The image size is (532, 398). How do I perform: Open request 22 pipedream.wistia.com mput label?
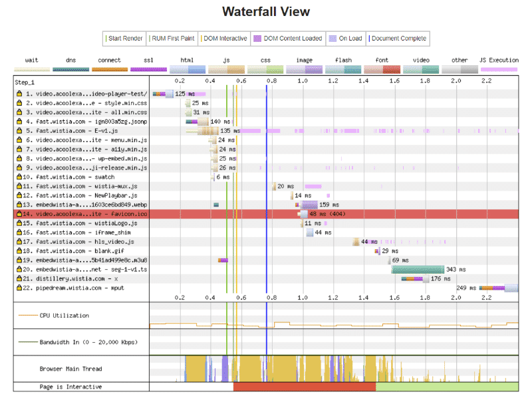pos(73,288)
